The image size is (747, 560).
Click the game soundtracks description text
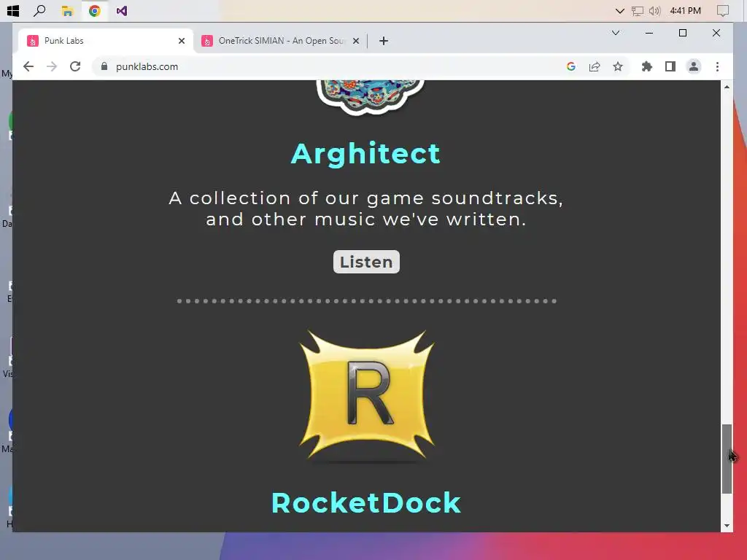[366, 209]
